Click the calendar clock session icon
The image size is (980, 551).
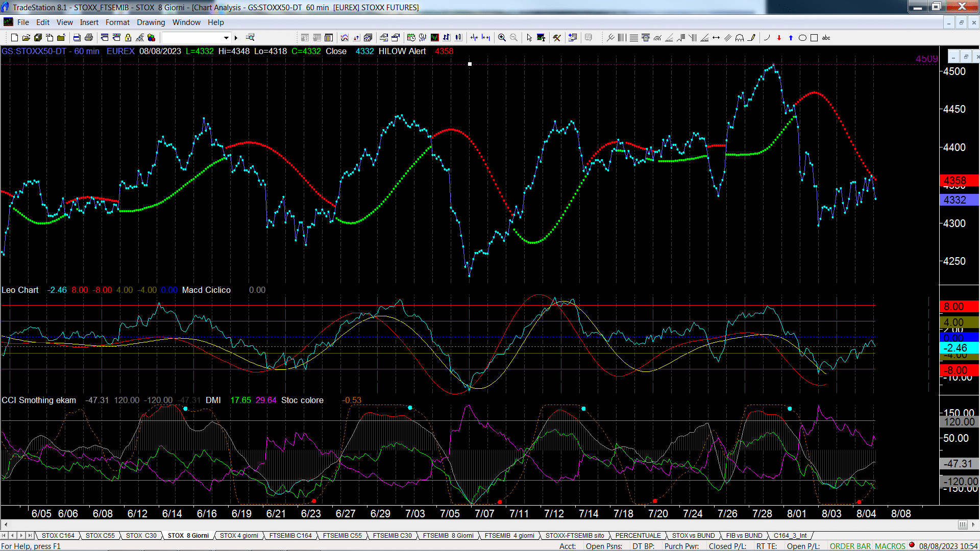tap(411, 38)
